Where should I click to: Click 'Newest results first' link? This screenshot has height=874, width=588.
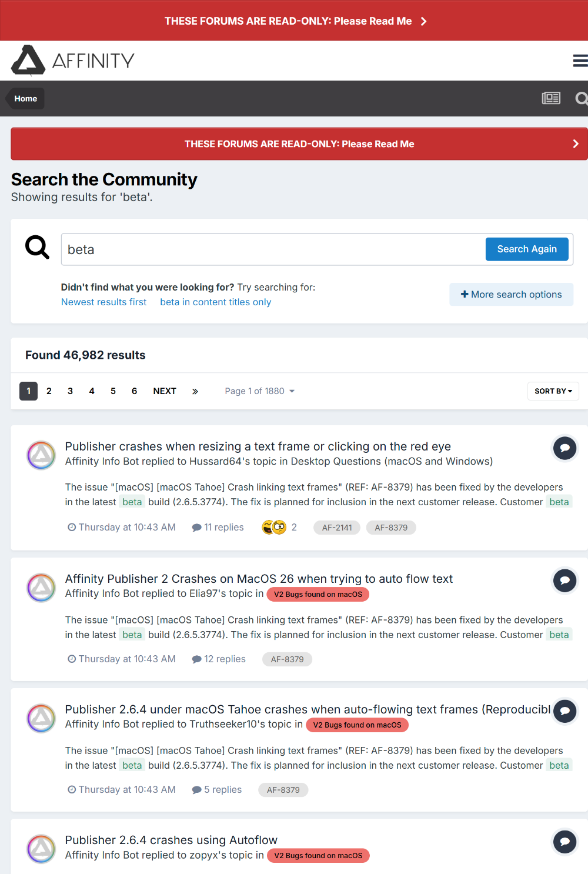[x=104, y=302]
